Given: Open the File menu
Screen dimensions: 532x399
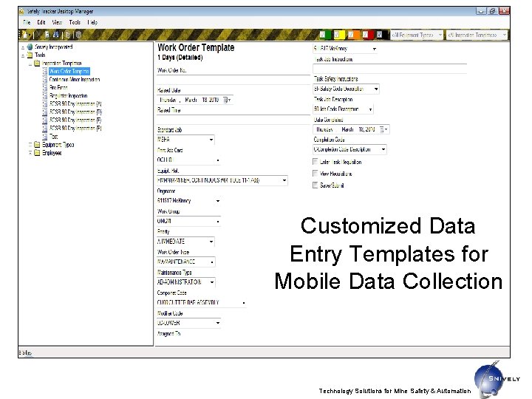Looking at the screenshot, I should 27,22.
